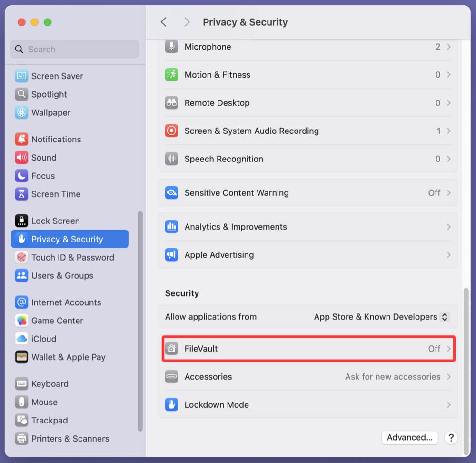Image resolution: width=476 pixels, height=463 pixels.
Task: Select the Motion & Fitness icon
Action: (x=171, y=75)
